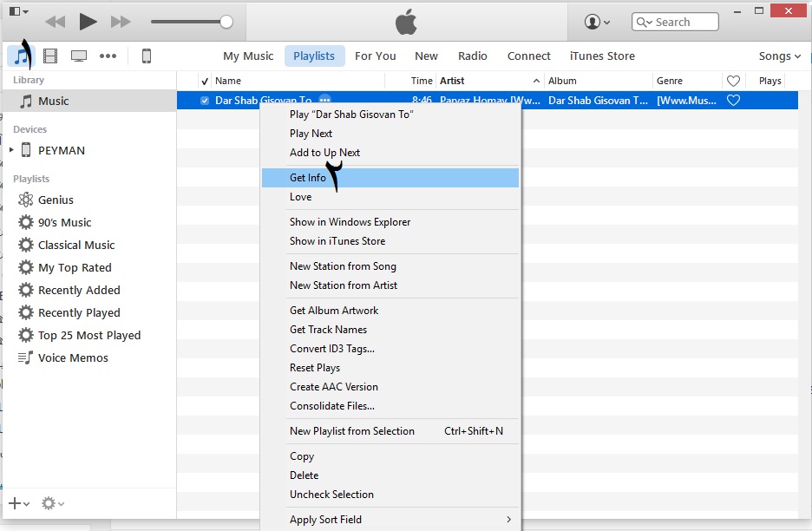
Task: Choose New Station from Song
Action: pos(390,266)
